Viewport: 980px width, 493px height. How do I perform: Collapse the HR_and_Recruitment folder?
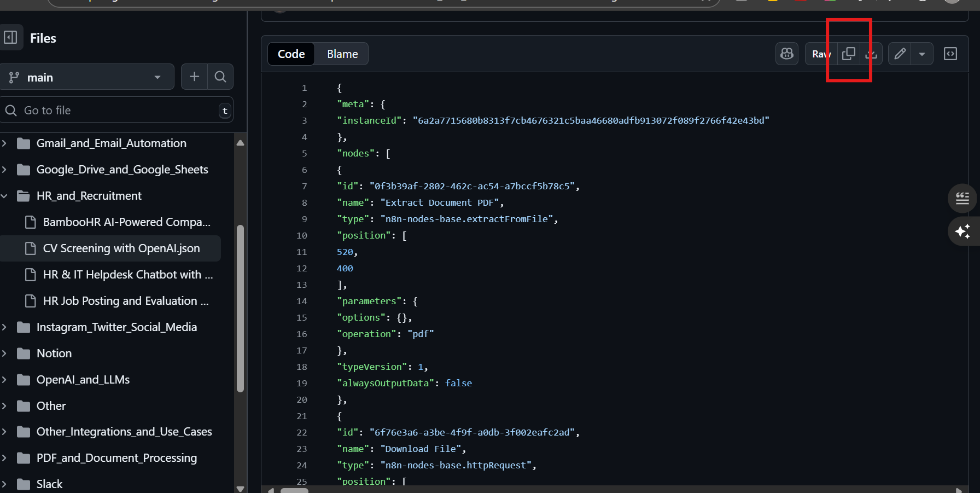(x=5, y=196)
